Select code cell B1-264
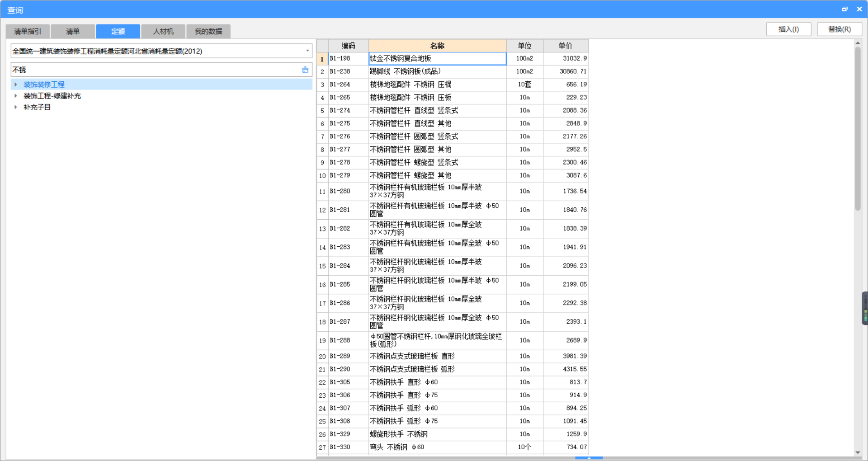The width and height of the screenshot is (868, 461). pyautogui.click(x=348, y=85)
